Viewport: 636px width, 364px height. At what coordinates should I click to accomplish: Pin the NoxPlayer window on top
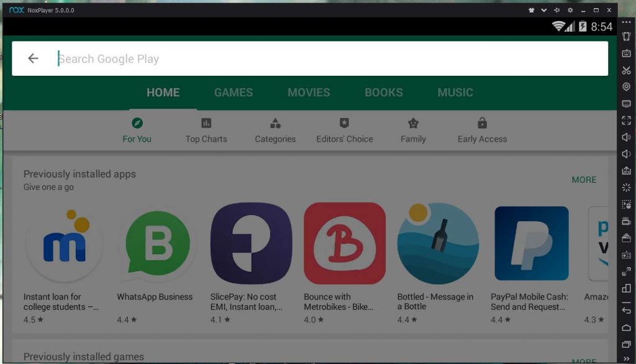pos(556,10)
